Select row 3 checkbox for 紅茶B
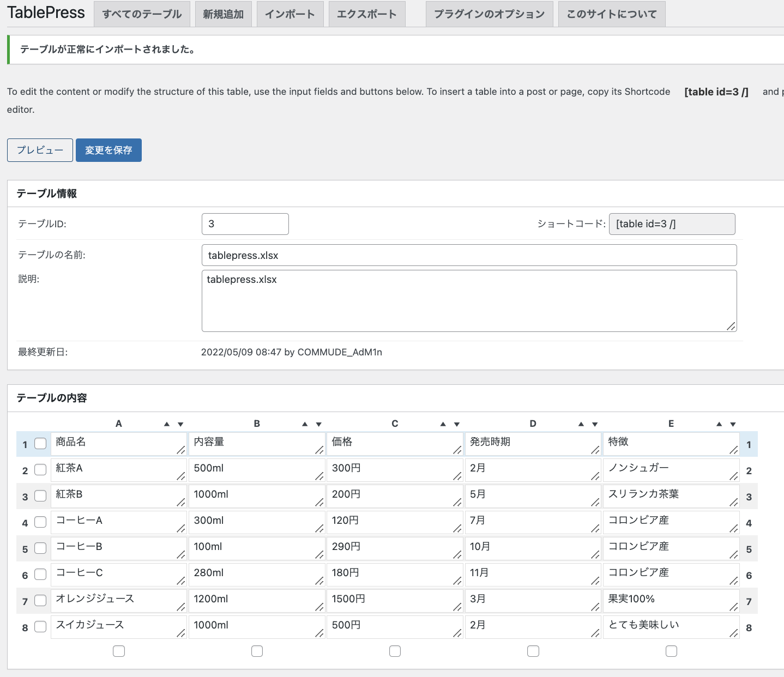The width and height of the screenshot is (784, 677). 40,496
